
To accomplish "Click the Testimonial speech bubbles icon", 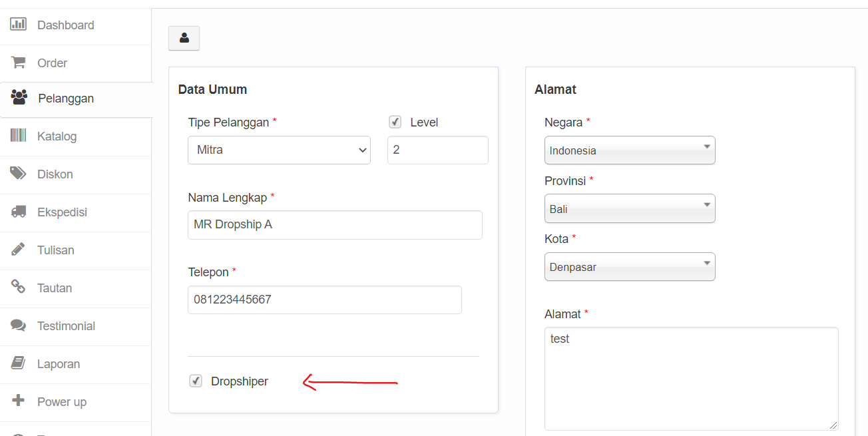I will tap(18, 326).
